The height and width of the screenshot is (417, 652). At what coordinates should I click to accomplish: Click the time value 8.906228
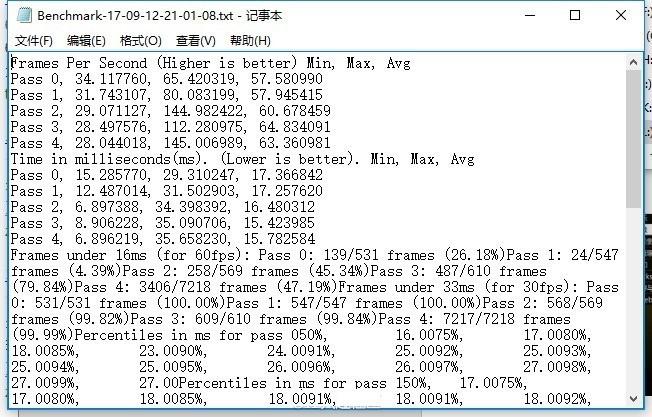(109, 223)
